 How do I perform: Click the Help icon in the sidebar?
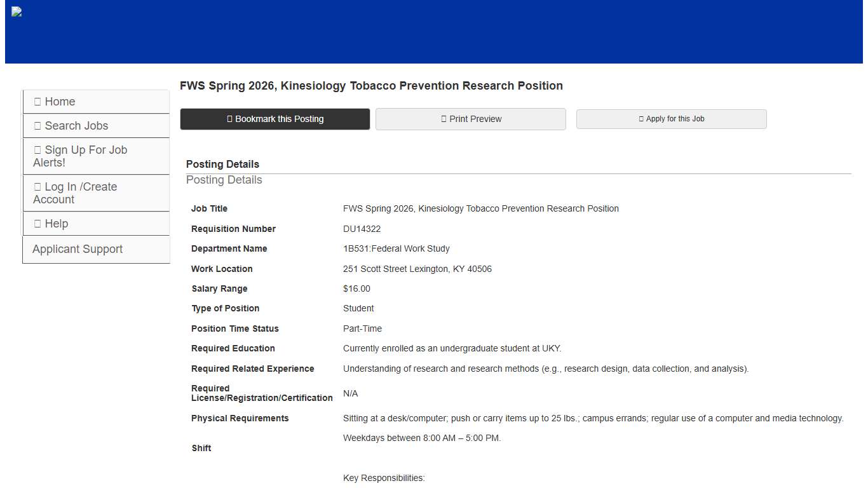point(39,223)
